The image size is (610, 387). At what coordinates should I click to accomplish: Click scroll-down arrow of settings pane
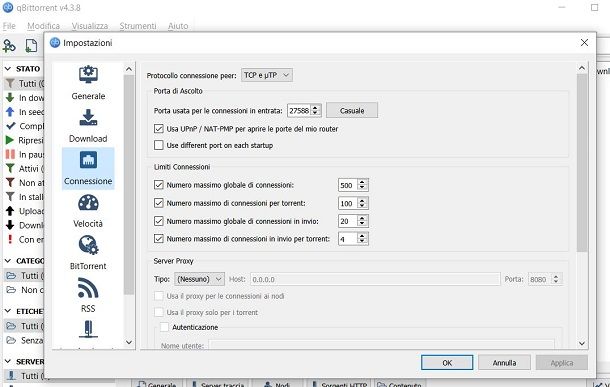click(582, 343)
